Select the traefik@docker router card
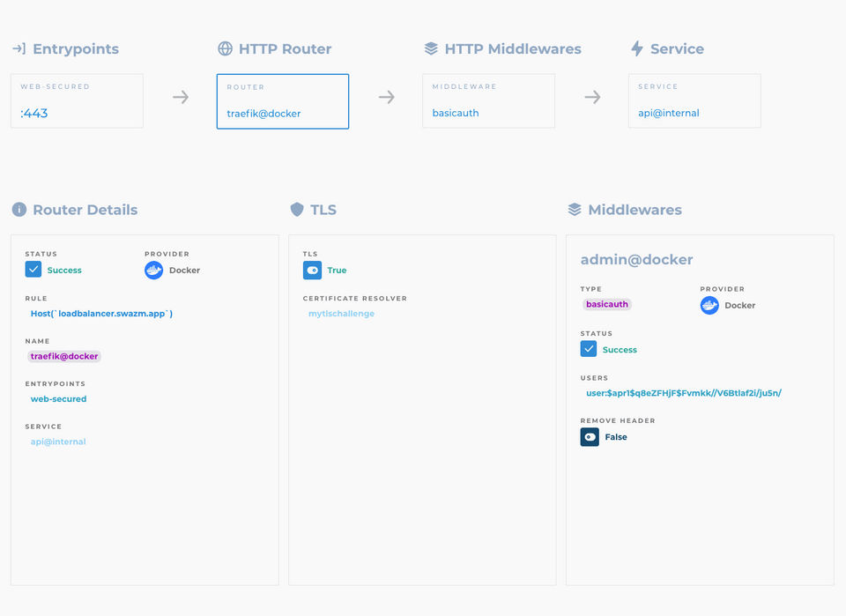Viewport: 846px width, 616px height. tap(283, 101)
